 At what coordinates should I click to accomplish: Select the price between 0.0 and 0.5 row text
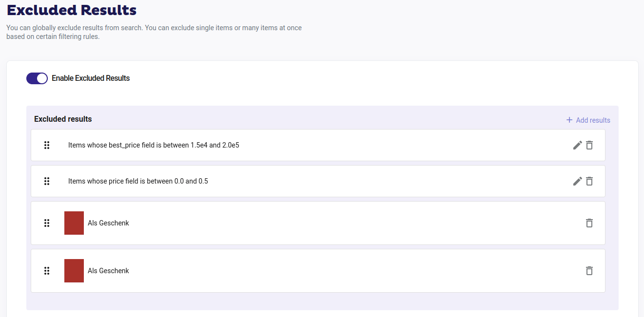point(138,181)
